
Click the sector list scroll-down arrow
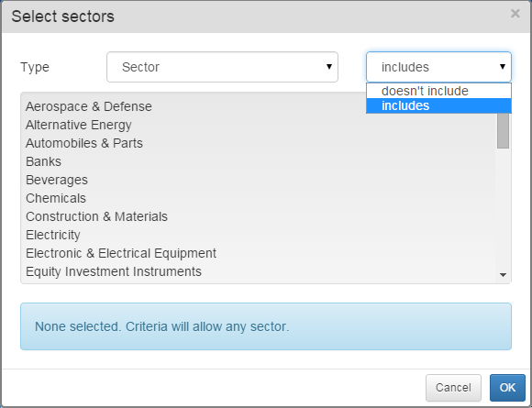coord(504,275)
